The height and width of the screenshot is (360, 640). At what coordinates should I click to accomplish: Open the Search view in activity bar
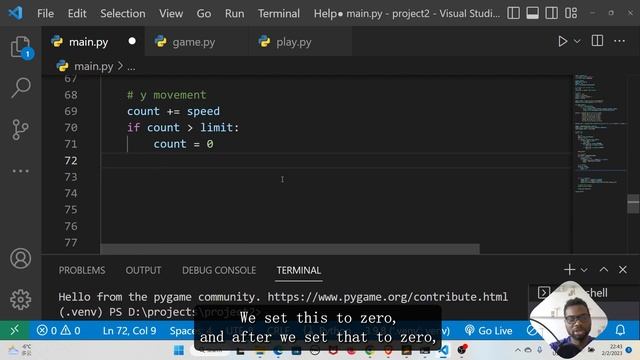point(20,88)
